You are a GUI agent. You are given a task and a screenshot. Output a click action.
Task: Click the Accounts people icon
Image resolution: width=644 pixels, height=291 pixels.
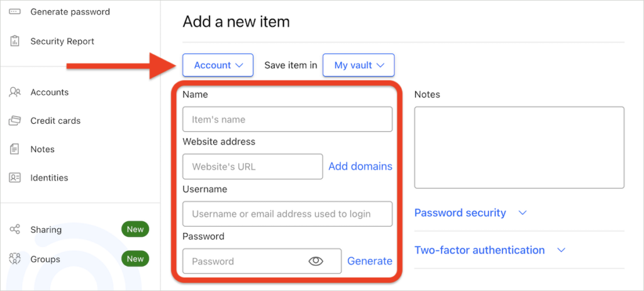click(x=15, y=92)
